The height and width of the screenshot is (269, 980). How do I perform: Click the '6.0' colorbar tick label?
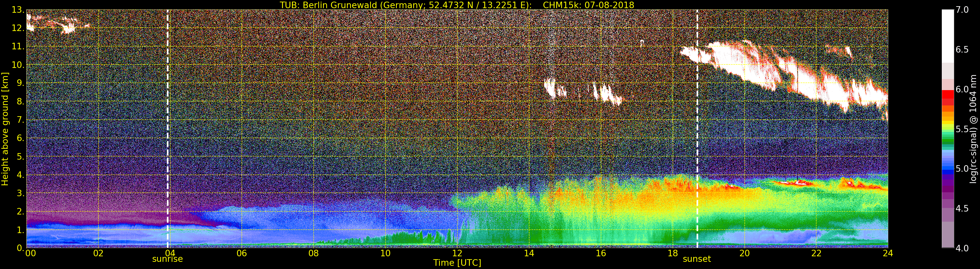click(x=962, y=89)
